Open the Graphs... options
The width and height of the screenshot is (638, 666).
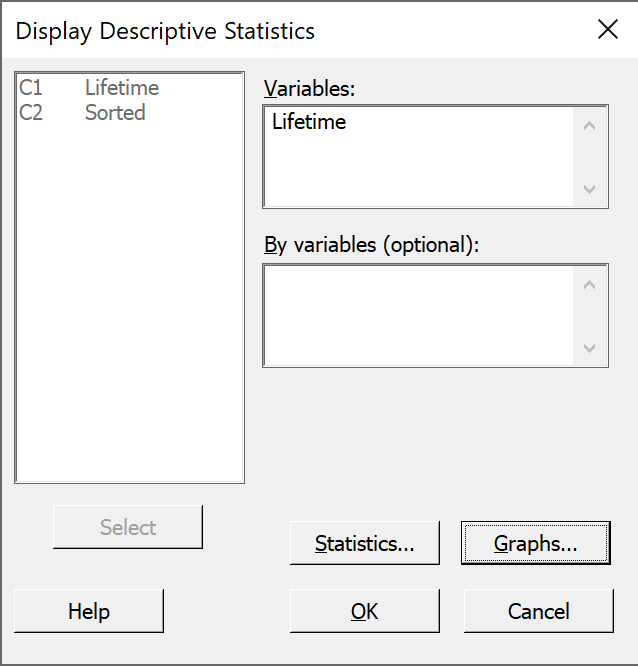536,543
